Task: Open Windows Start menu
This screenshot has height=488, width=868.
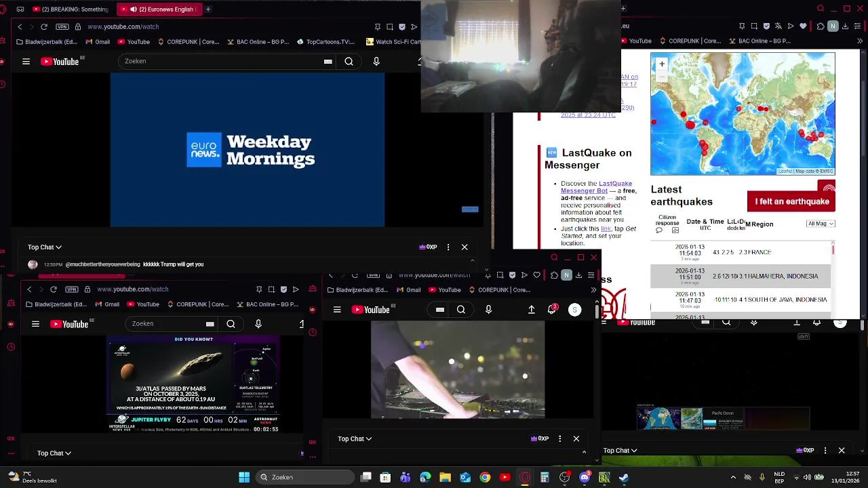Action: (244, 477)
